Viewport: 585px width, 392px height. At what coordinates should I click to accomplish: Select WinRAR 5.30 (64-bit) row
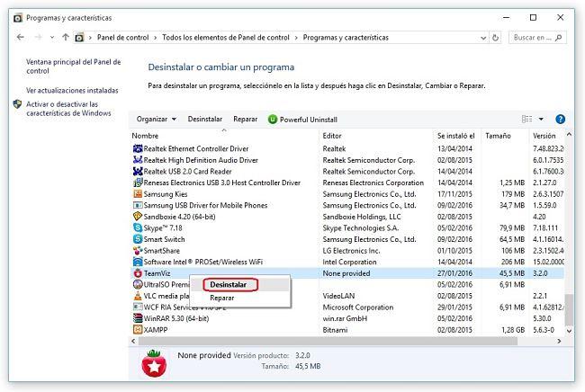point(347,318)
